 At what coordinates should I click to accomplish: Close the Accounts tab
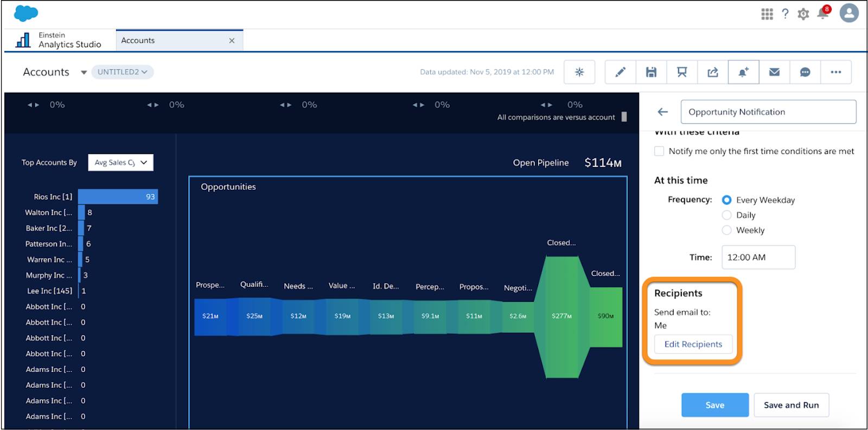pos(232,41)
